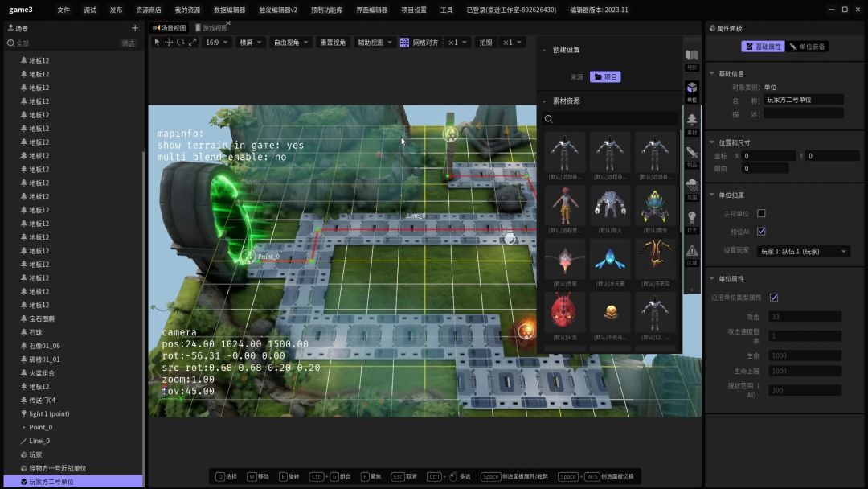Open the 数据编辑器 menu

click(x=229, y=10)
